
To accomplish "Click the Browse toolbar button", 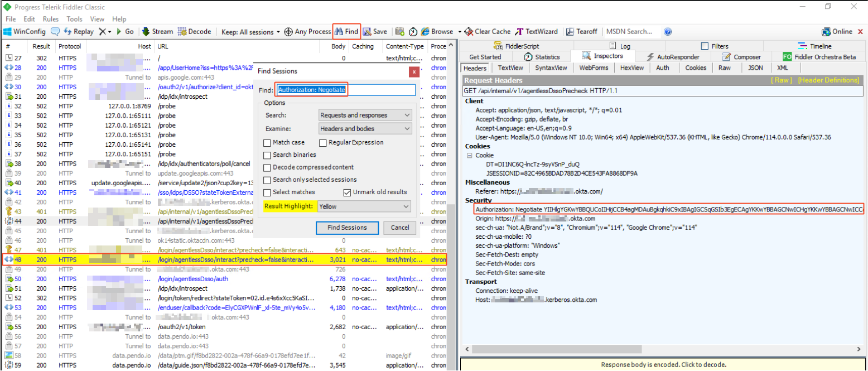I will pos(437,32).
